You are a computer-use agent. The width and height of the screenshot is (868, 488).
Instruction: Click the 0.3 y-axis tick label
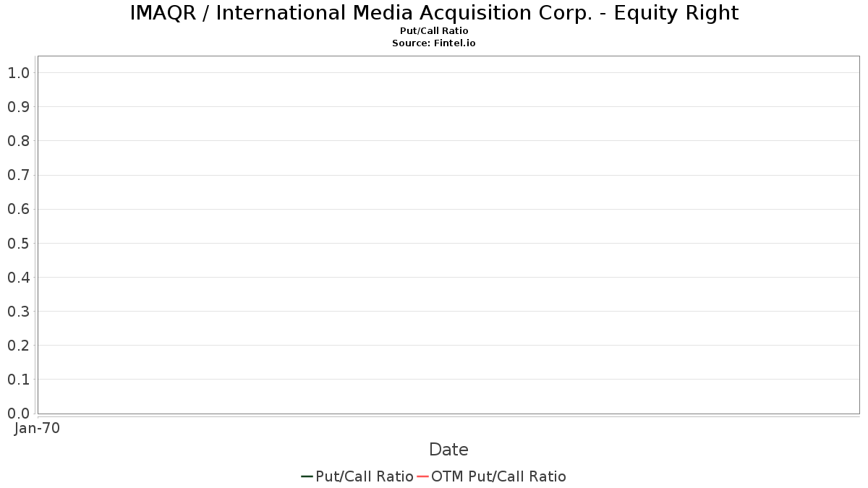coord(19,312)
